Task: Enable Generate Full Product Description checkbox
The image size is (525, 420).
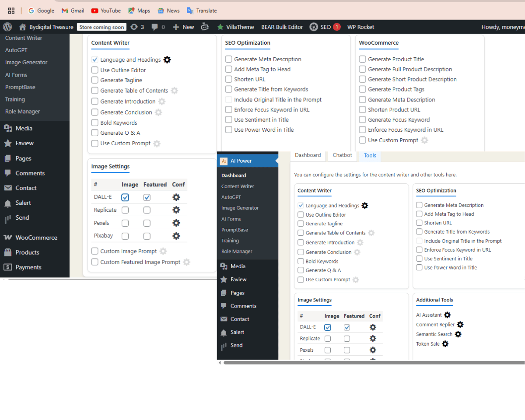Action: pos(362,69)
